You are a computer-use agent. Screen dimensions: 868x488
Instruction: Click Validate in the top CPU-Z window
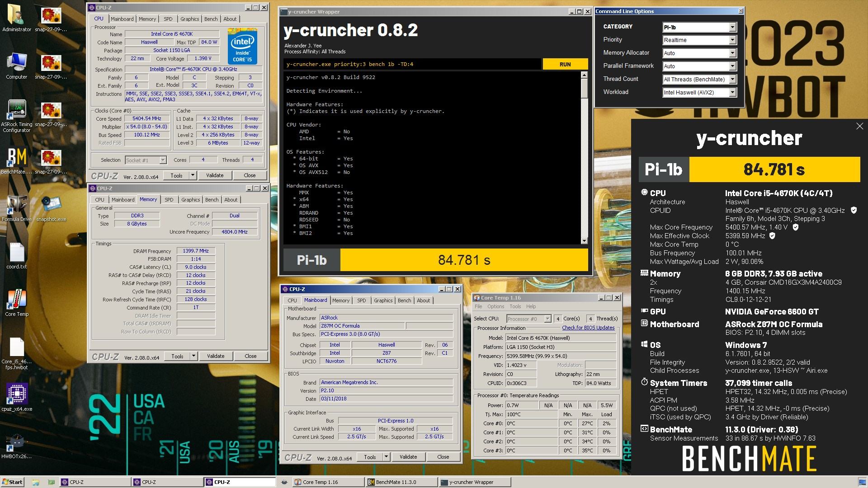pyautogui.click(x=215, y=175)
